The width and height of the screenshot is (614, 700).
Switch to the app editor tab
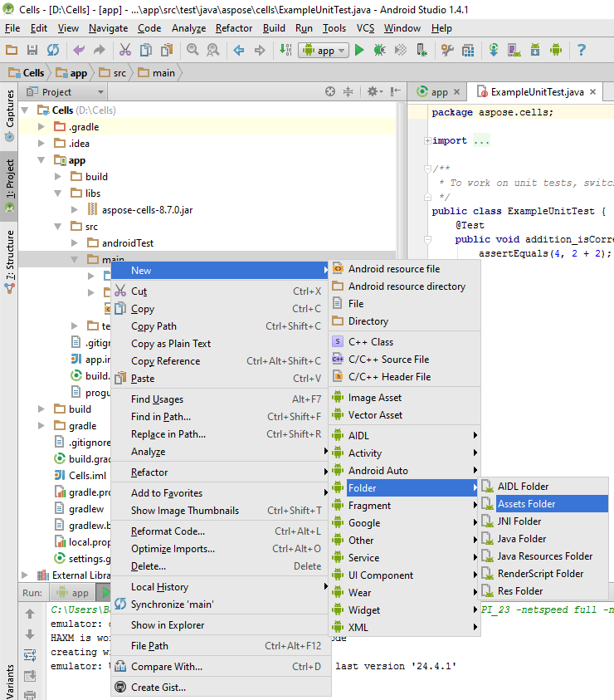[439, 92]
